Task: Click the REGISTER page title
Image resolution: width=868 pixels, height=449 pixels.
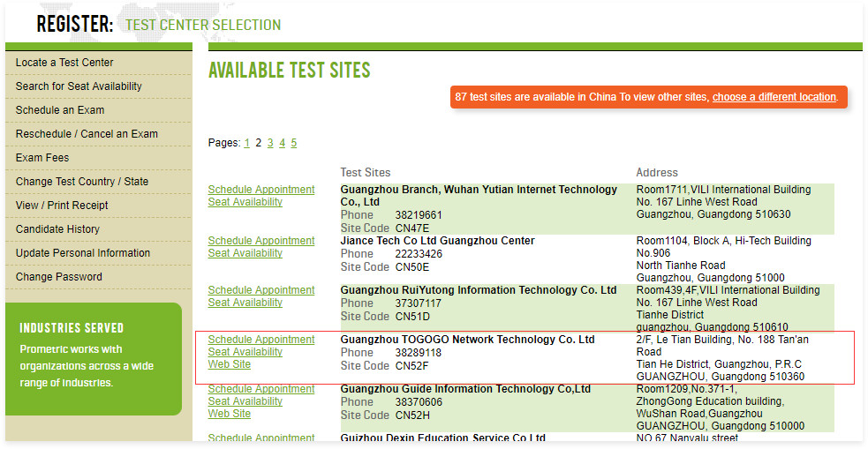Action: (75, 25)
